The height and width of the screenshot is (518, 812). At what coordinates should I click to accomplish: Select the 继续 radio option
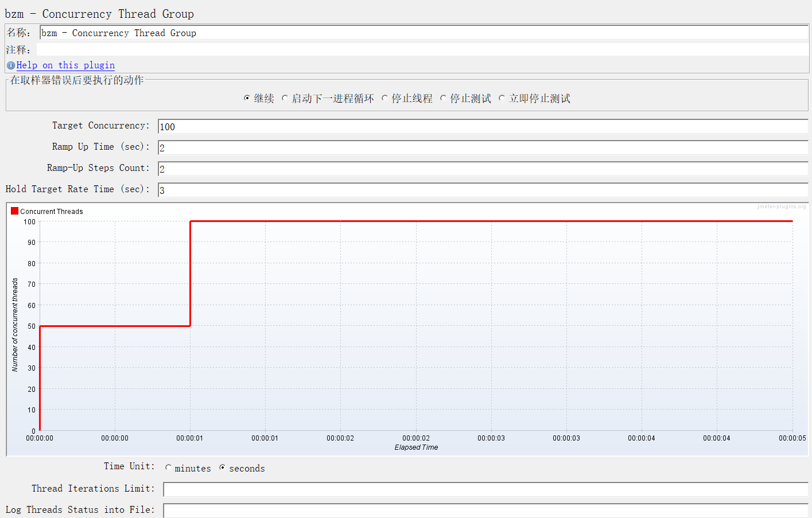point(247,98)
